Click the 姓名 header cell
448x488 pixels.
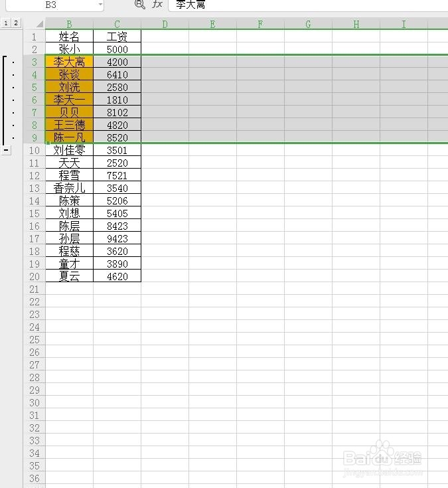click(70, 37)
